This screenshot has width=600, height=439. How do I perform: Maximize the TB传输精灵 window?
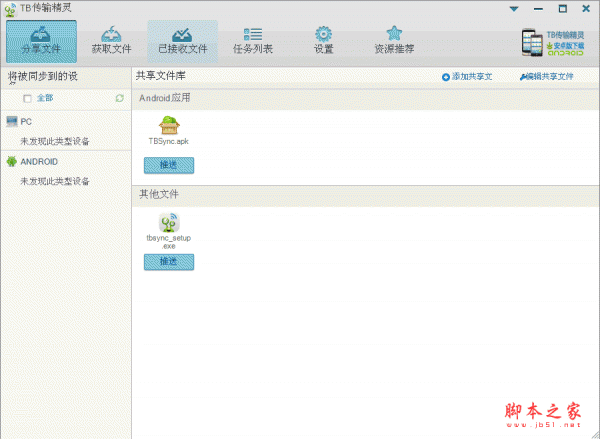(562, 8)
